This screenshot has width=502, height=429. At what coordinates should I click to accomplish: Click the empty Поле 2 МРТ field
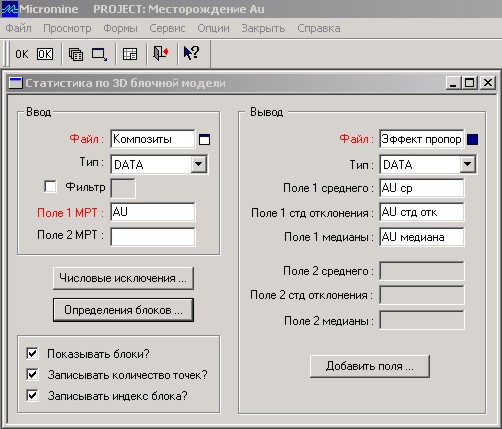(153, 237)
